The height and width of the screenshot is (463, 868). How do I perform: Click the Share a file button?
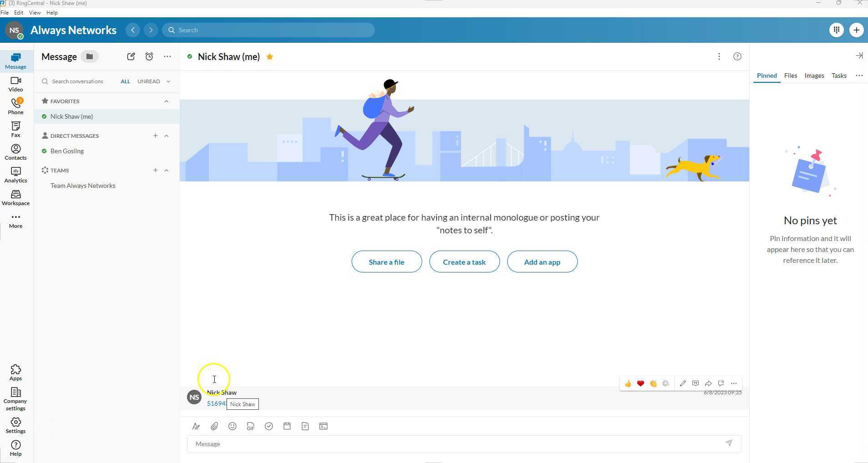click(x=387, y=262)
